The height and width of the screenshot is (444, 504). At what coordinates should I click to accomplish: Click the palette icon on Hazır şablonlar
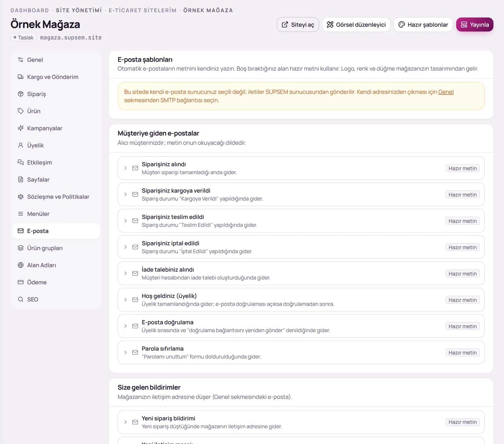402,25
